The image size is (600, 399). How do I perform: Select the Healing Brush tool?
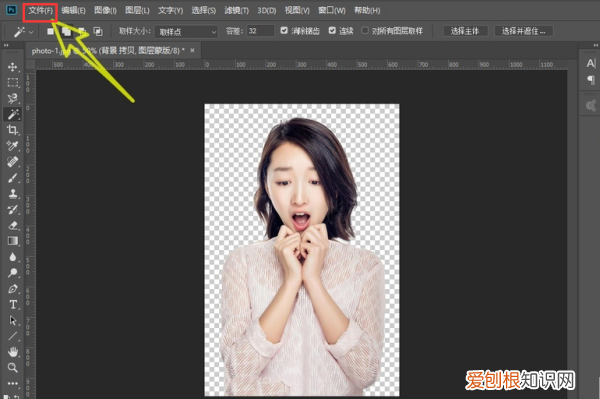tap(13, 161)
